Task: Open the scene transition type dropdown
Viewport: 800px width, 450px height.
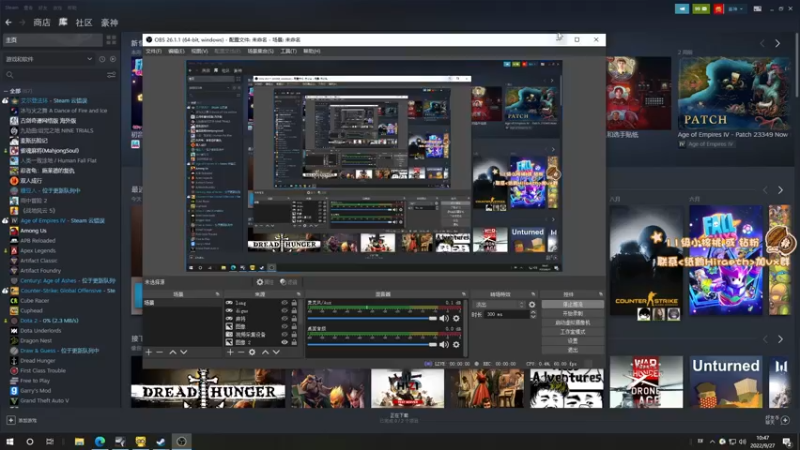Action: [499, 305]
